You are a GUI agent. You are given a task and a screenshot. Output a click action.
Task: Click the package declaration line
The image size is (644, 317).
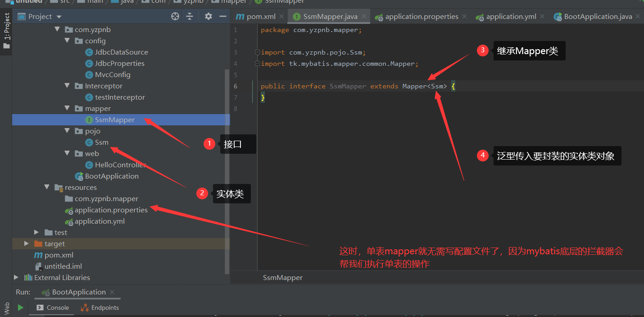pyautogui.click(x=311, y=30)
